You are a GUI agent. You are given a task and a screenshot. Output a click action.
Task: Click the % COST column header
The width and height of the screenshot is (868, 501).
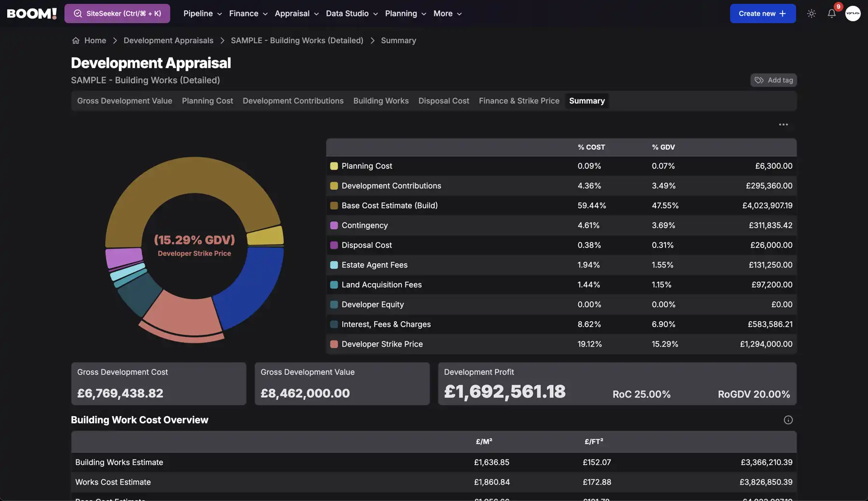pyautogui.click(x=591, y=147)
